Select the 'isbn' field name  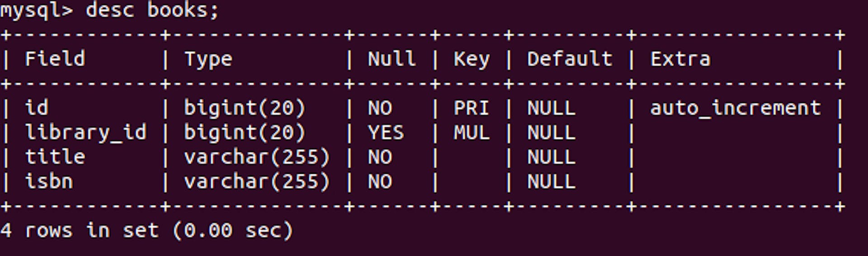tap(49, 181)
